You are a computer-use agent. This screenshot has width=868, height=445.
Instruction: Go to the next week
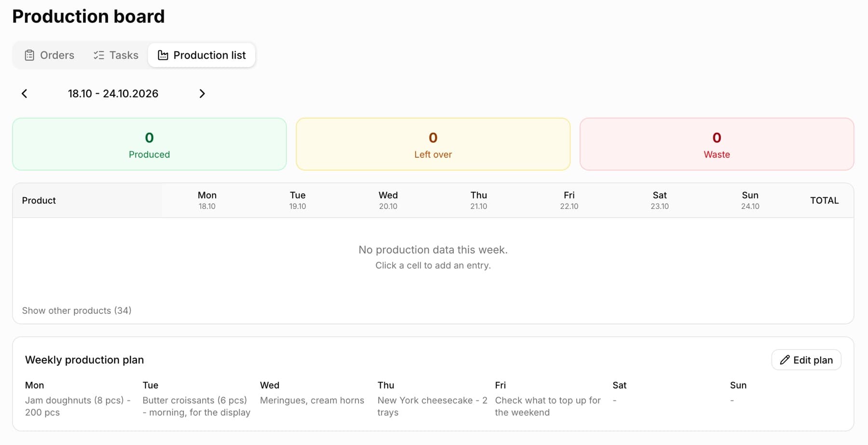point(202,94)
